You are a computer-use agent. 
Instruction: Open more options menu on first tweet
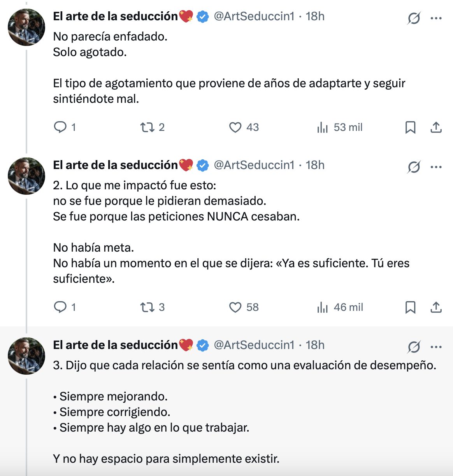[436, 18]
